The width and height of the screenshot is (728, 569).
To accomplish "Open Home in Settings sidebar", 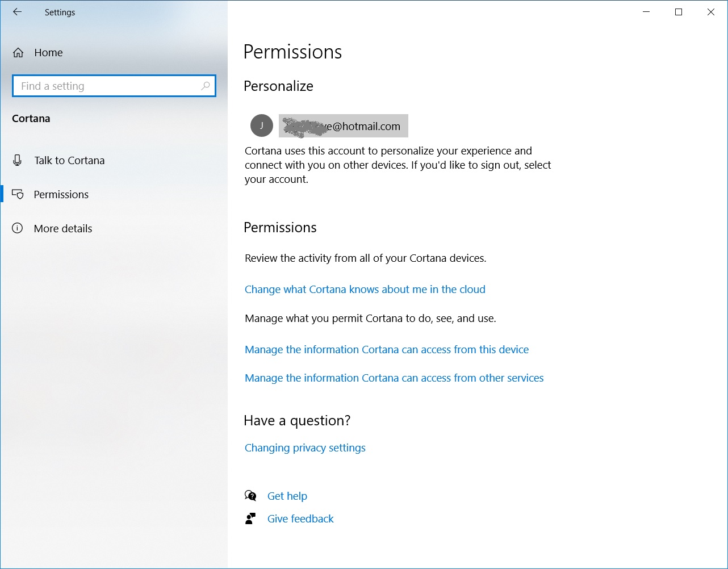I will tap(48, 53).
